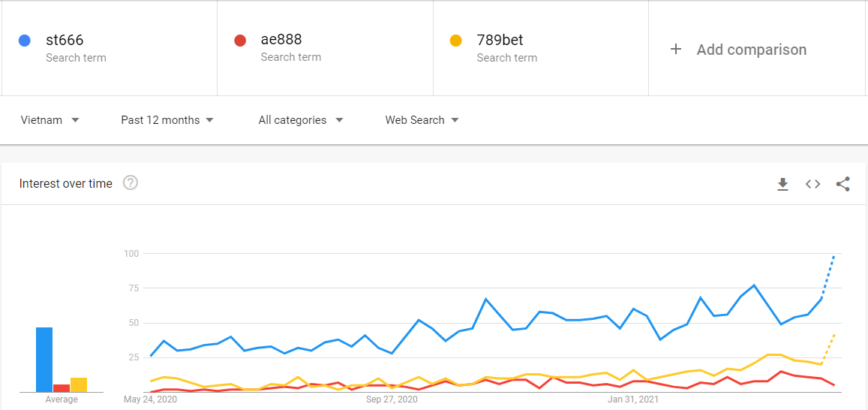
Task: Click the May 24, 2020 axis label
Action: (x=150, y=399)
